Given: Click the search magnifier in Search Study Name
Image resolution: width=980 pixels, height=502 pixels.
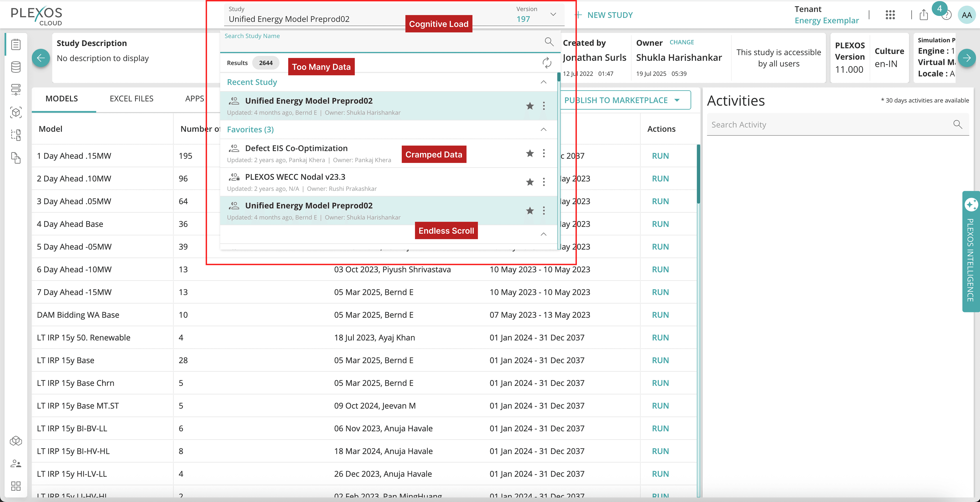Looking at the screenshot, I should coord(549,42).
